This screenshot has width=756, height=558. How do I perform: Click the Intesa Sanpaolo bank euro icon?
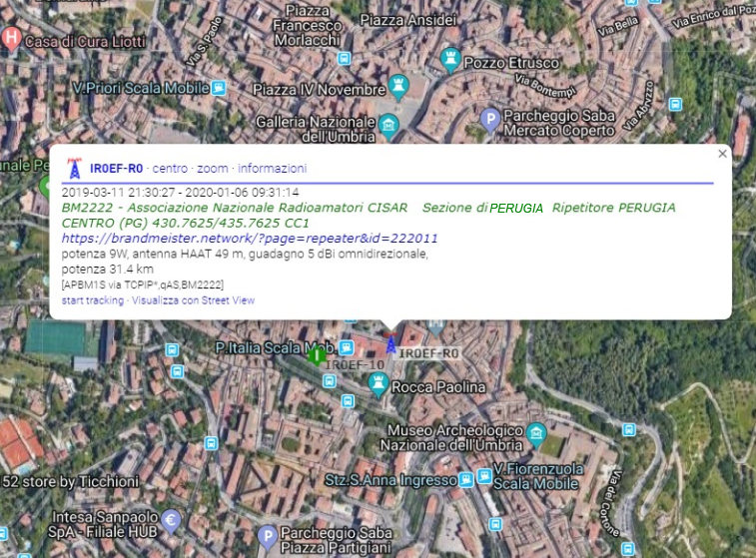click(x=172, y=519)
